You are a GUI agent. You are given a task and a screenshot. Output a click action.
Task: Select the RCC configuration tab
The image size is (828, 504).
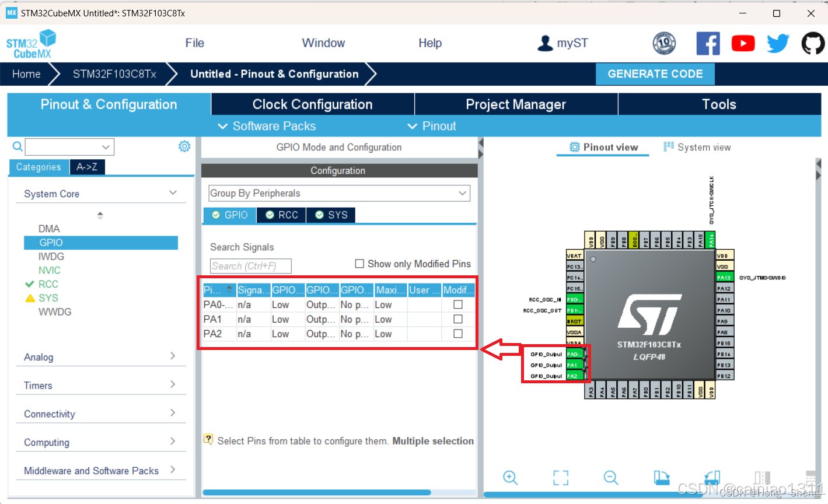pos(282,215)
